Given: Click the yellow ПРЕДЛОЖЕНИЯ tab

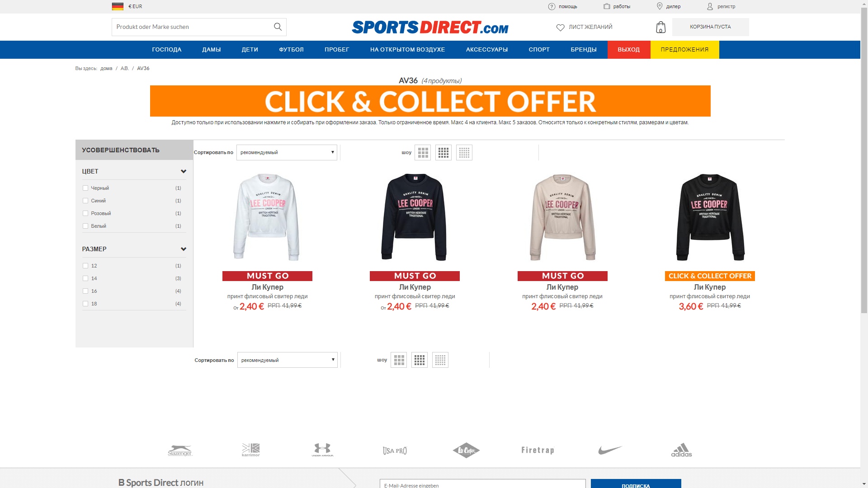Looking at the screenshot, I should pyautogui.click(x=684, y=50).
